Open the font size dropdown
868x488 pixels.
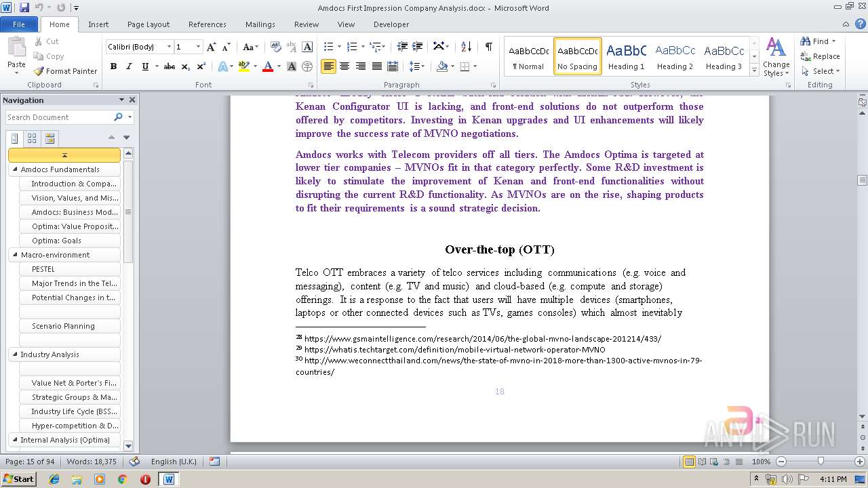pos(198,47)
